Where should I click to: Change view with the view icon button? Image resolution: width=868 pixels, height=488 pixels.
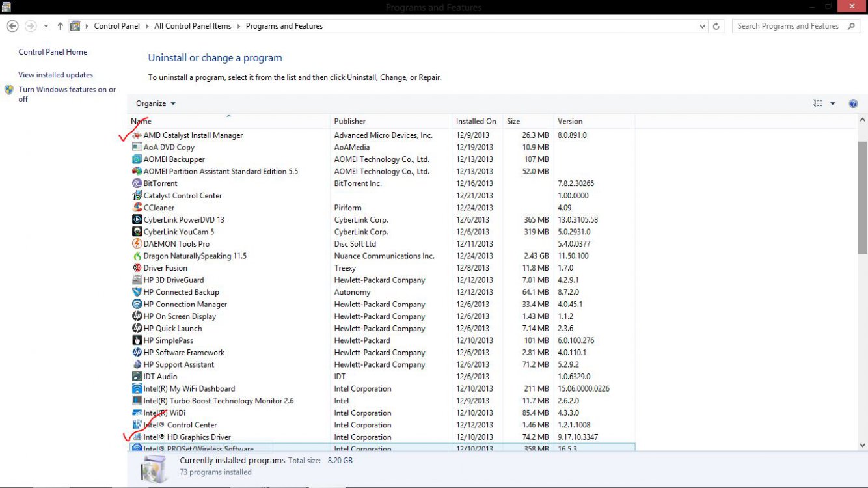[818, 103]
